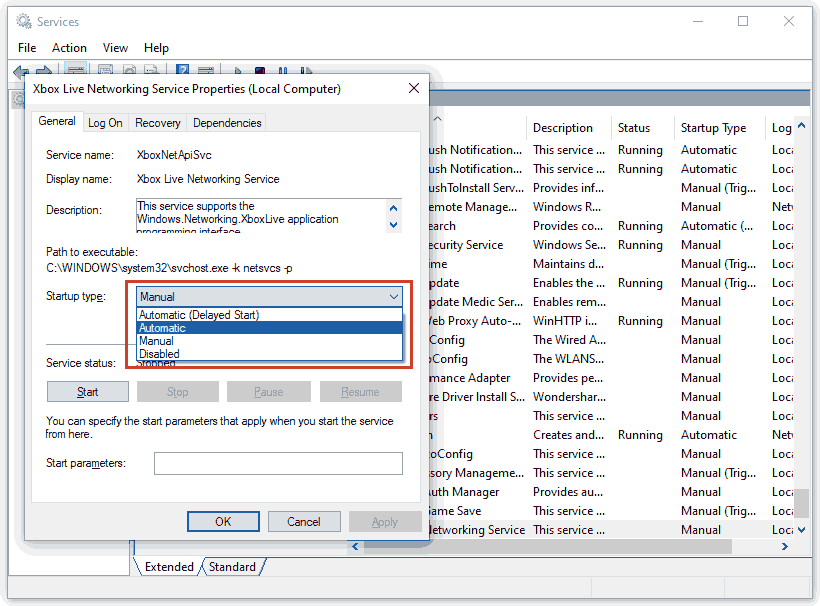The image size is (820, 606).
Task: Pick Manual in the startup type list
Action: pyautogui.click(x=269, y=341)
